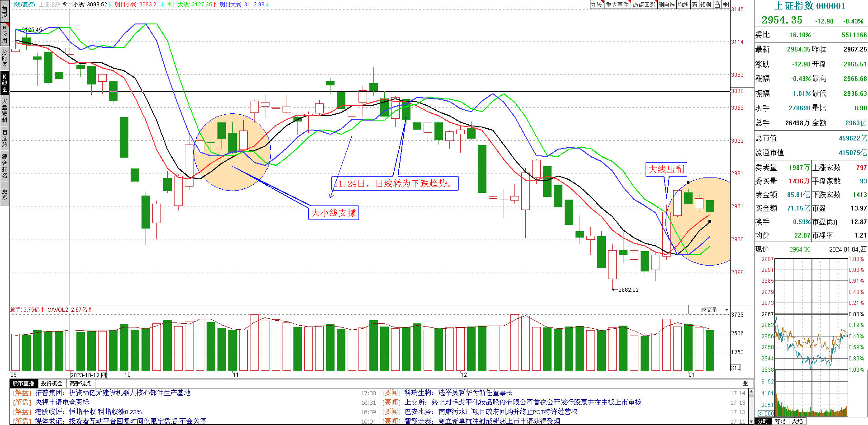Click the 2023-10-12 date marker on axis
The width and height of the screenshot is (868, 425).
point(89,375)
